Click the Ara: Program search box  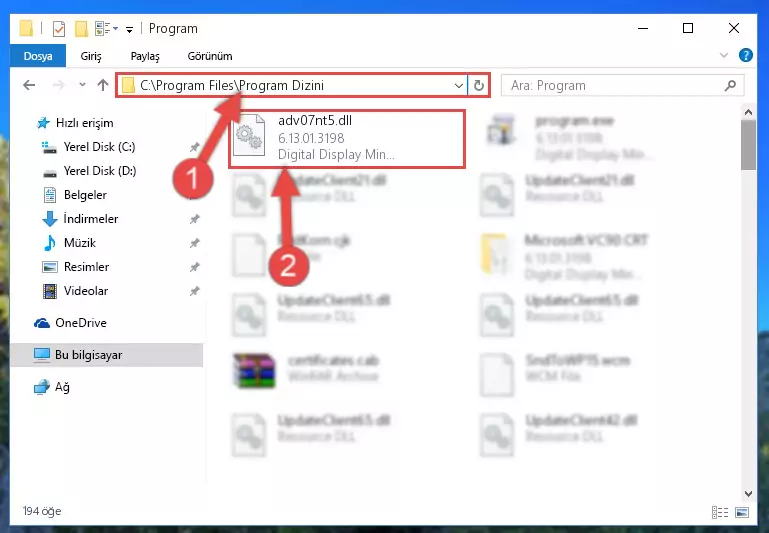click(x=622, y=85)
